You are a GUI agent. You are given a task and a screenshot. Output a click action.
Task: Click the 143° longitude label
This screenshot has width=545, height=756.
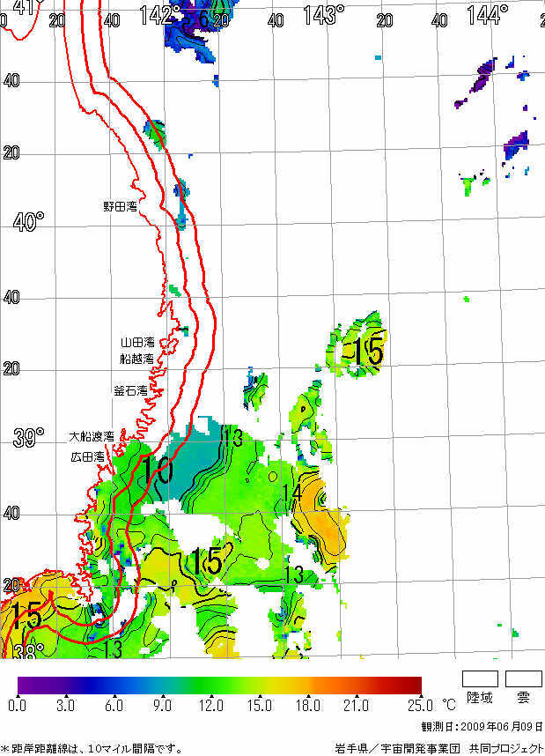pyautogui.click(x=323, y=15)
